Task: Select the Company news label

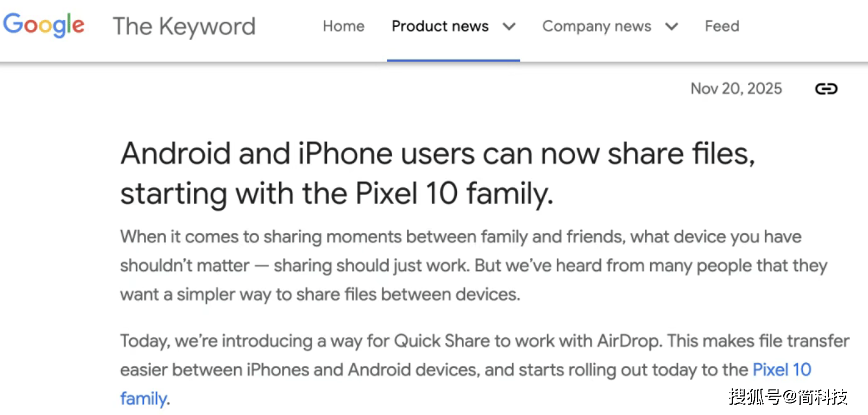Action: coord(596,26)
